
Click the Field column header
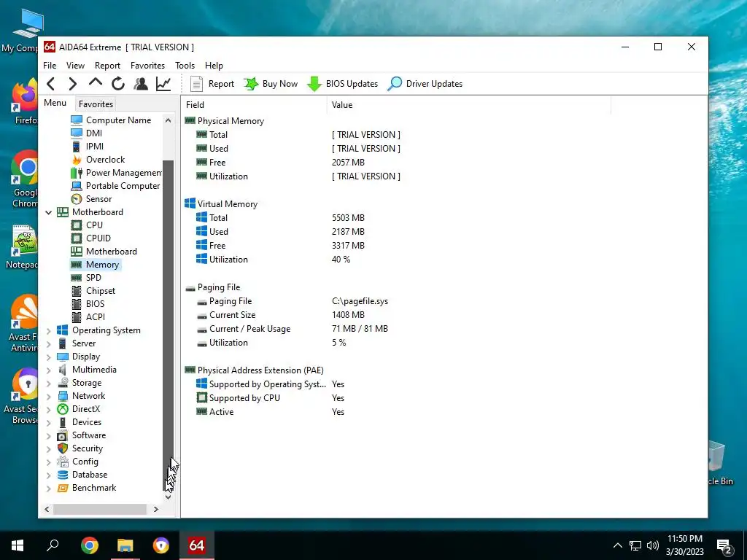coord(253,105)
